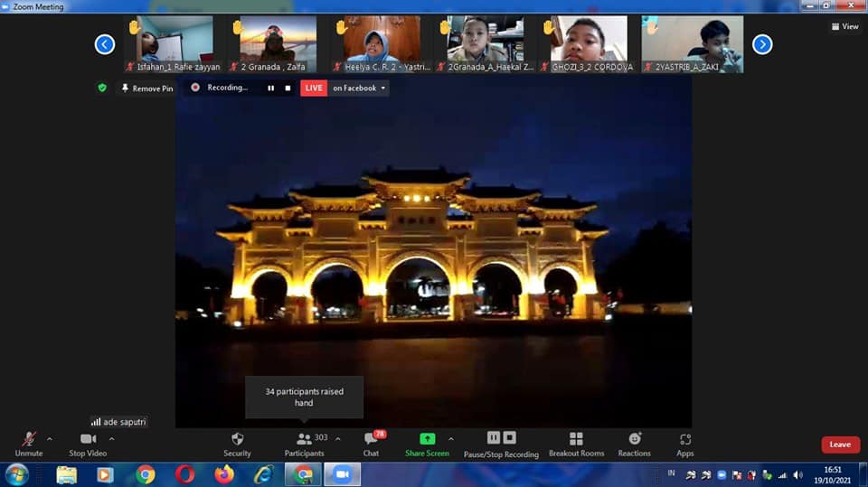Click raised hand icon on Heelya thumbnail

(342, 27)
